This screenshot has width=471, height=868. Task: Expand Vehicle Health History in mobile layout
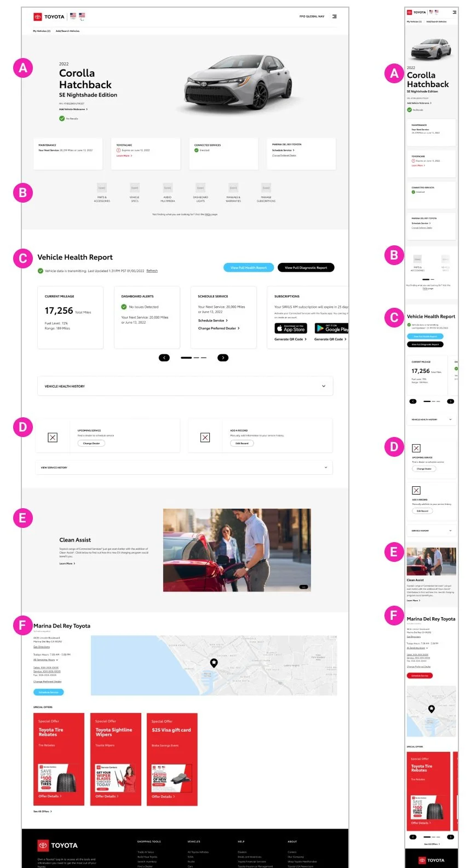coord(432,419)
